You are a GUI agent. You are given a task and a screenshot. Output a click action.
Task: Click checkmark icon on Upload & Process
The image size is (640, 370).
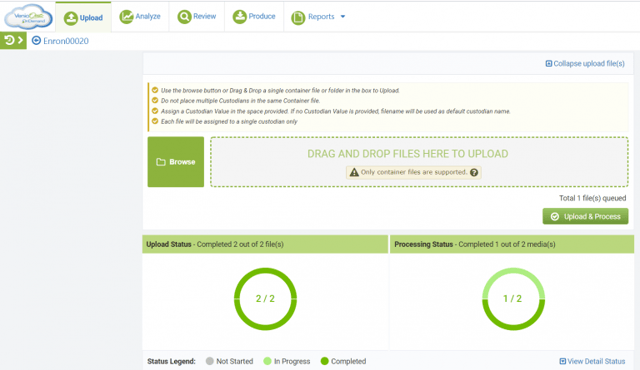[555, 217]
